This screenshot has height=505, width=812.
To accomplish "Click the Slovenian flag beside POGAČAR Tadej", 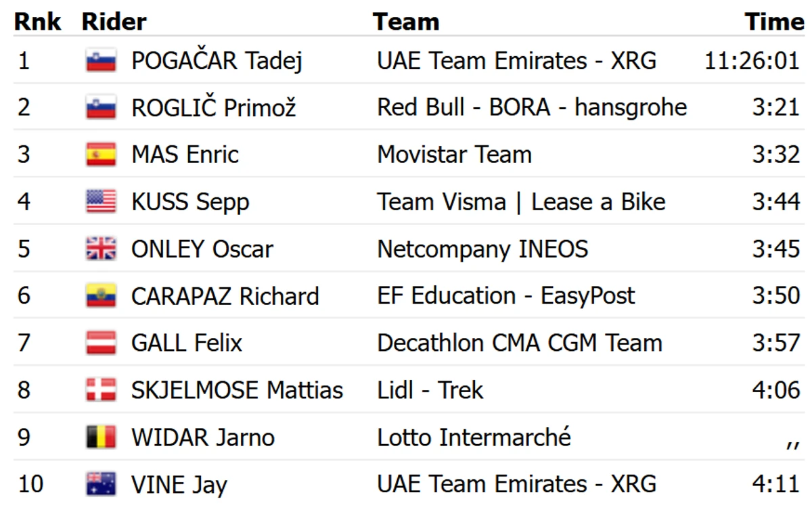I will click(101, 61).
